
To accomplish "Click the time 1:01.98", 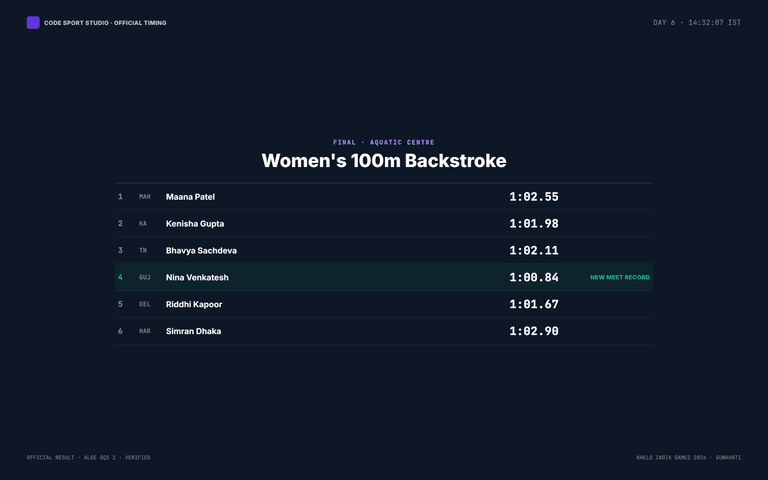I will (534, 224).
